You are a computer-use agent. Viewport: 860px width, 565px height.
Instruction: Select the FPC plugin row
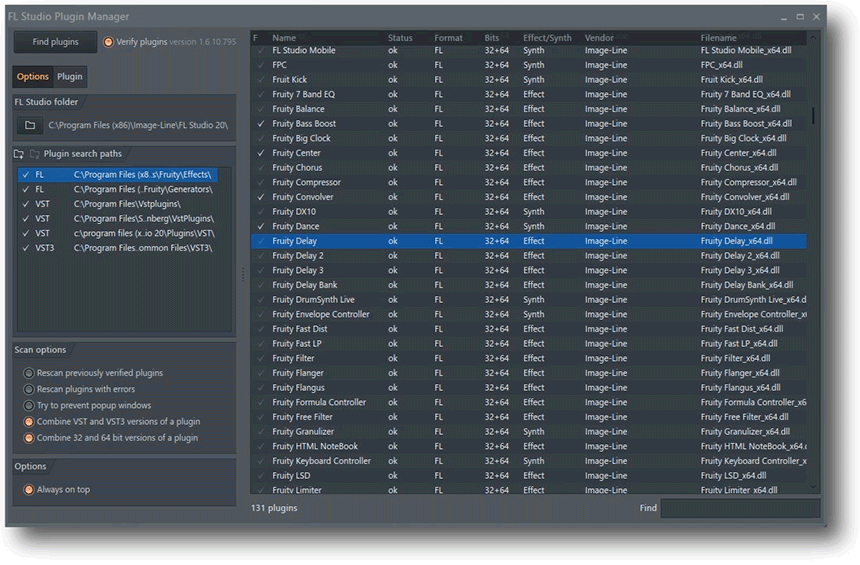coord(529,65)
